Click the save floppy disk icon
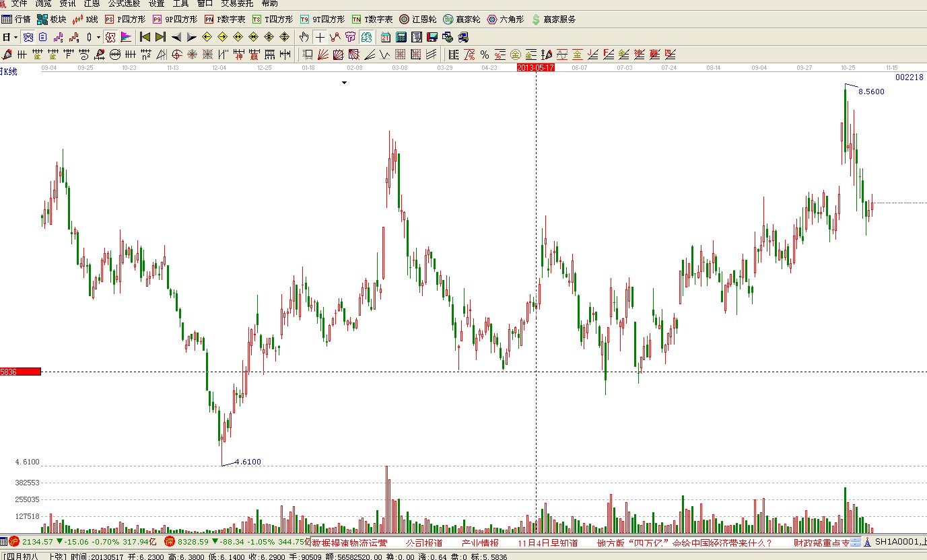This screenshot has width=927, height=560. point(432,37)
